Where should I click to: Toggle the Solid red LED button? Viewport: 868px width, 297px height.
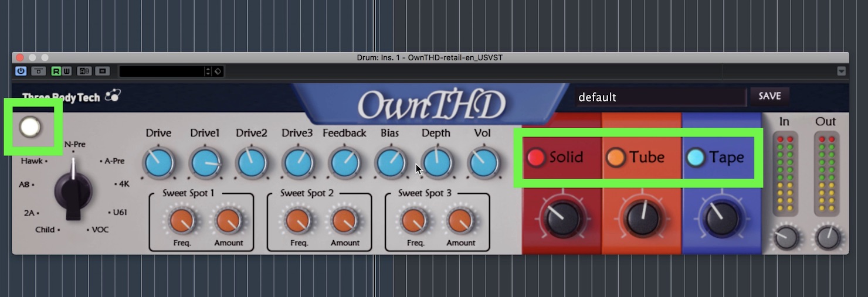[536, 158]
